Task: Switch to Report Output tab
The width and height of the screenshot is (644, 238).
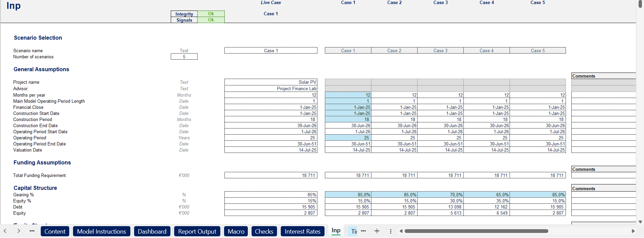Action: pos(197,231)
